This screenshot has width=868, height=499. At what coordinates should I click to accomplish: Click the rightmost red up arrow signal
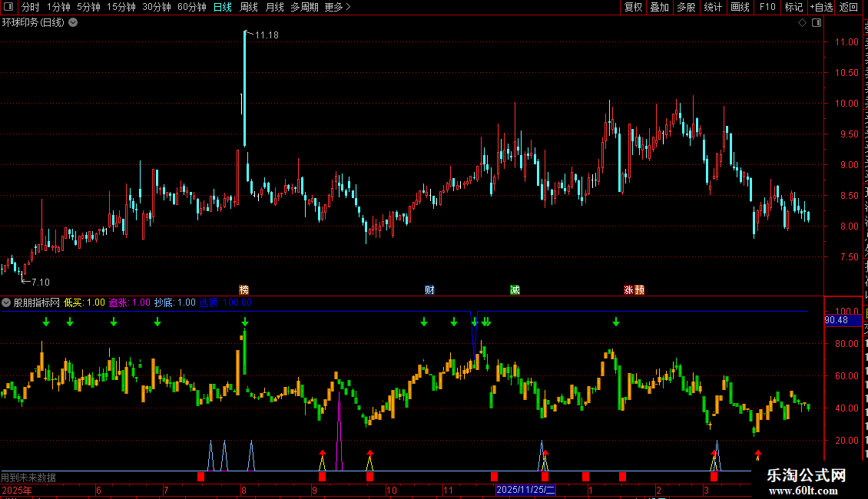758,454
